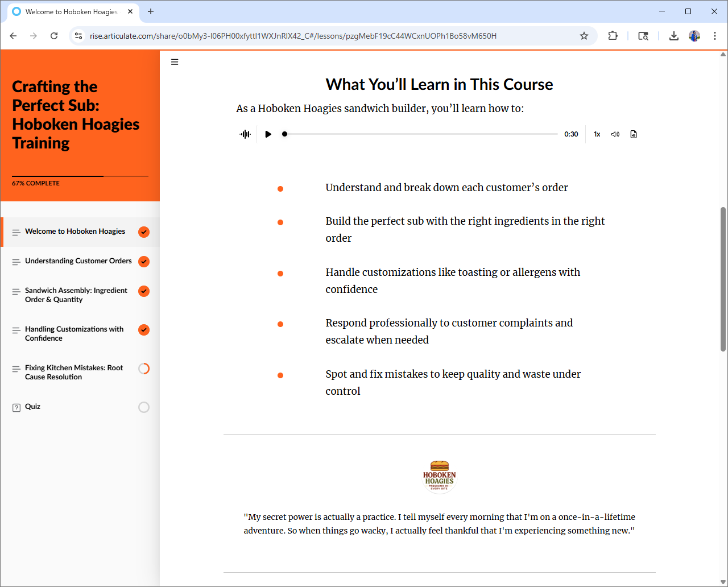Viewport: 728px width, 587px height.
Task: Open Chrome three-dot menu
Action: (x=714, y=36)
